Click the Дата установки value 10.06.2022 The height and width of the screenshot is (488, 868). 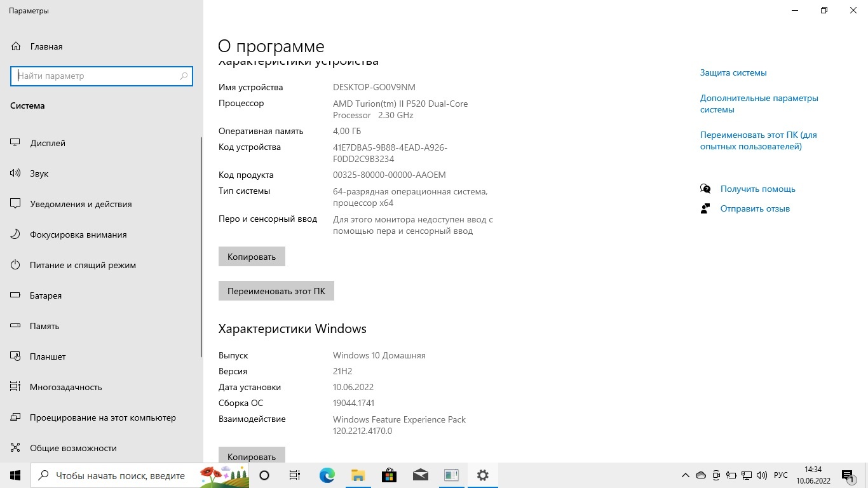pos(353,387)
